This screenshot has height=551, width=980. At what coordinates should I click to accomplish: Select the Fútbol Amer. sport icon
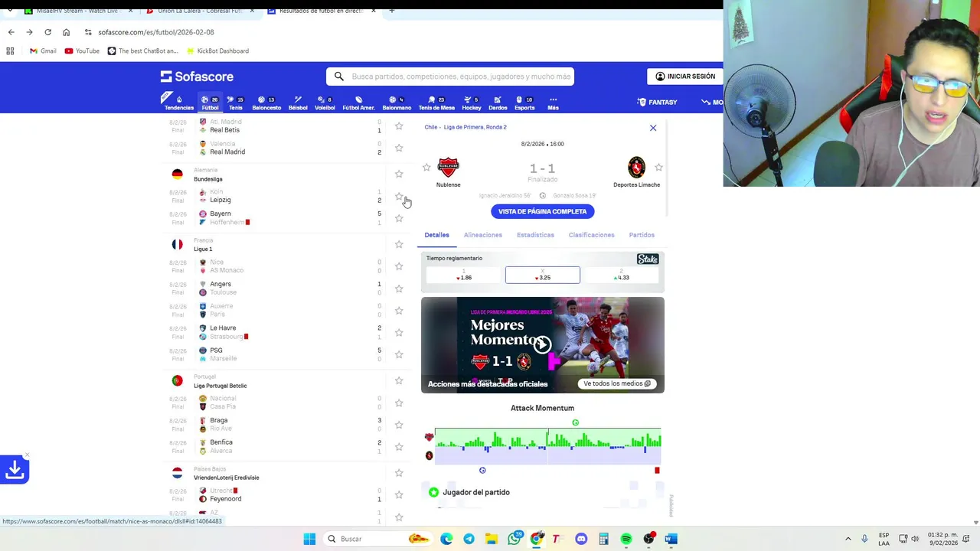(x=358, y=103)
